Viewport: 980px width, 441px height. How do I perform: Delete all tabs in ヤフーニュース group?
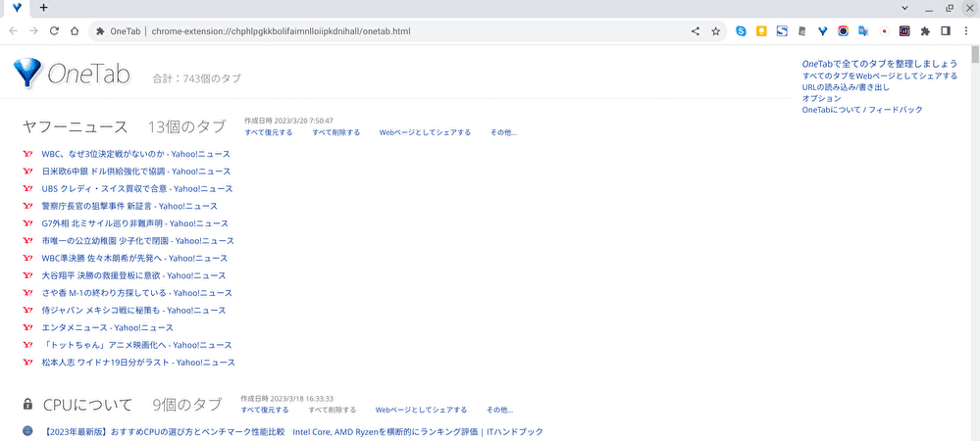point(336,132)
